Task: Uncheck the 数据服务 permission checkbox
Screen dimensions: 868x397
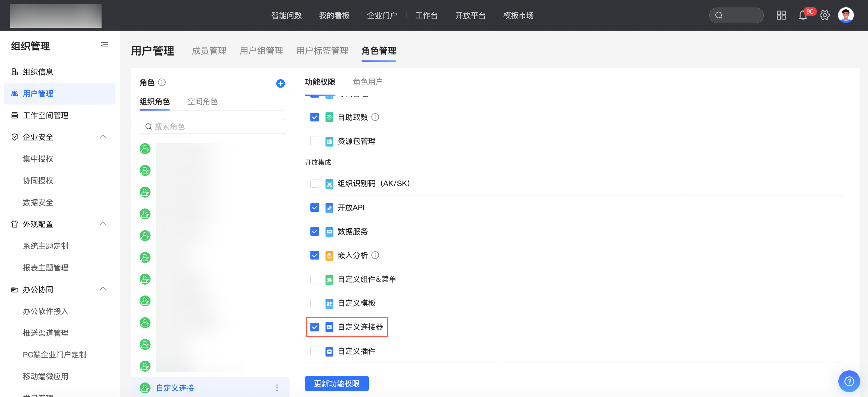Action: (314, 231)
